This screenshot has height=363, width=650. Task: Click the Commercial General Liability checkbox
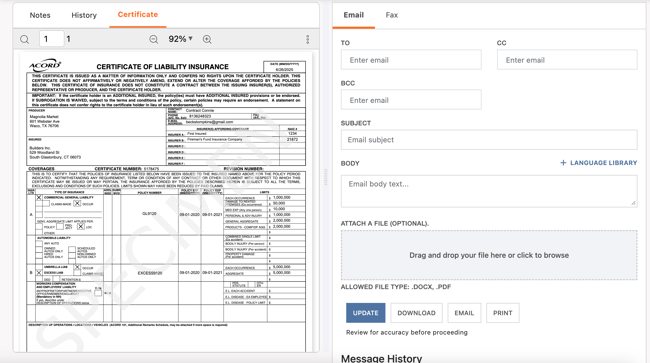[39, 198]
